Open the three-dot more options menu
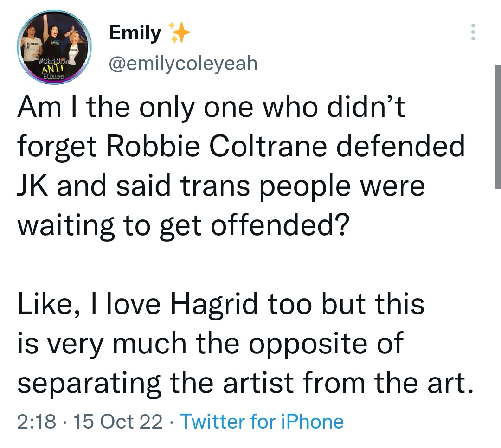The image size is (501, 448). click(473, 32)
